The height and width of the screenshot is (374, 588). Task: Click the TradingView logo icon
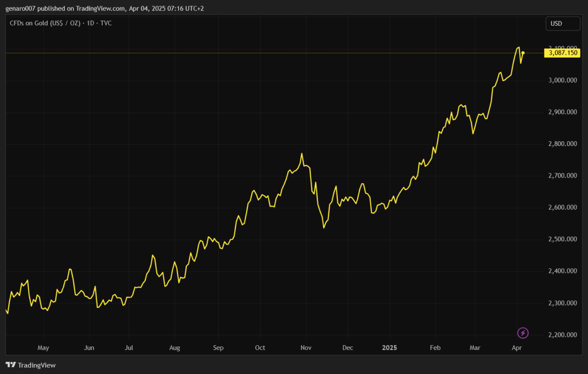(x=10, y=365)
